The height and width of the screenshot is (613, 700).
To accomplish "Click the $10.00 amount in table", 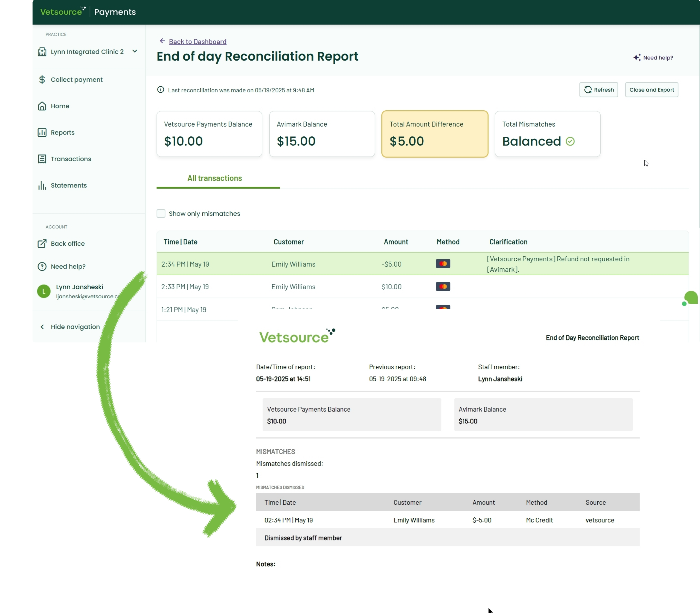I will click(391, 287).
